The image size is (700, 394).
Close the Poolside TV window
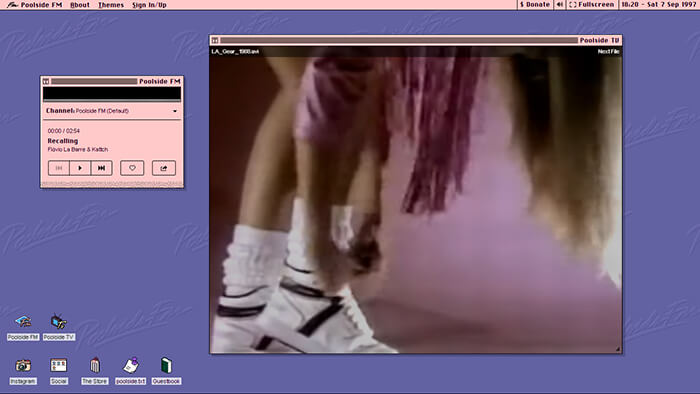tap(215, 41)
